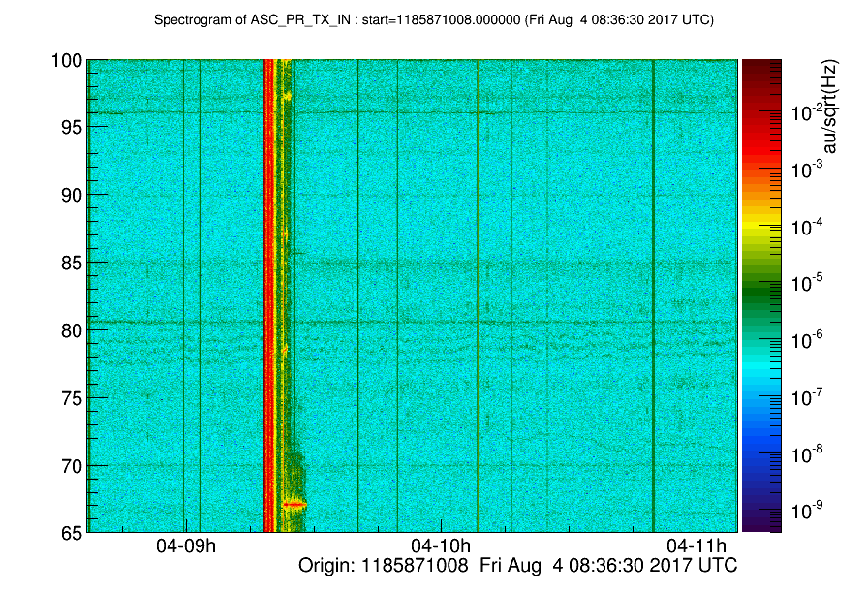Click the y-axis label 70

72,466
